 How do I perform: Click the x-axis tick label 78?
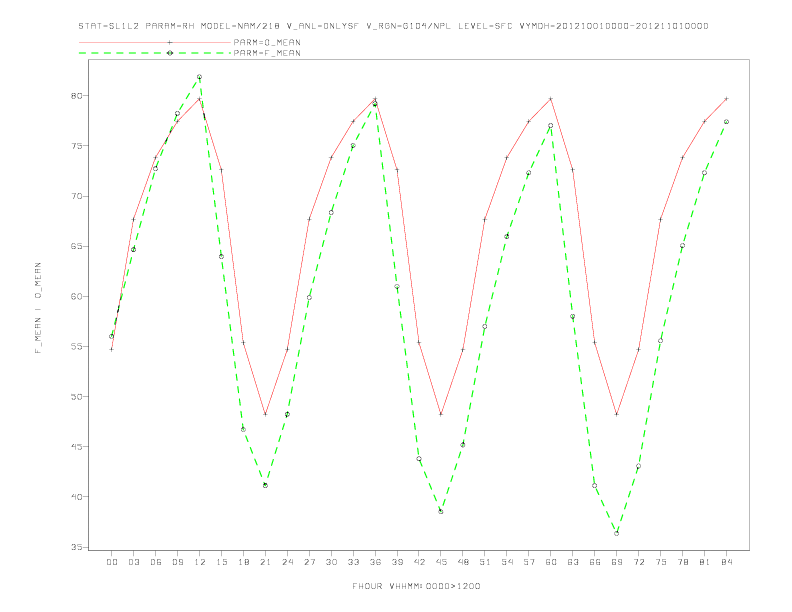(x=682, y=562)
